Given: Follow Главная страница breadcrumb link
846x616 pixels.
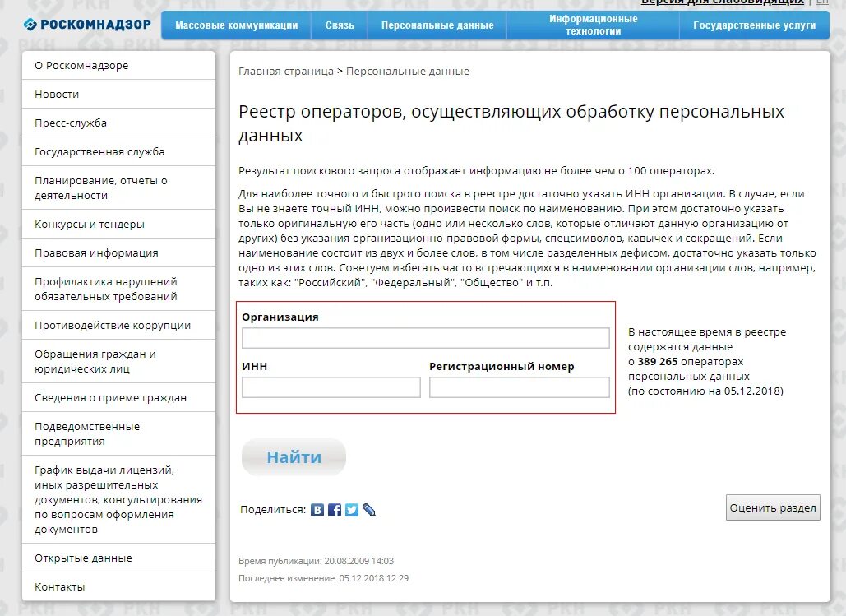Looking at the screenshot, I should [x=286, y=72].
